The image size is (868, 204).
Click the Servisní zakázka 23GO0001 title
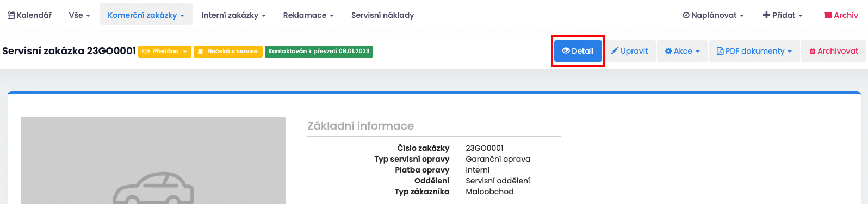tap(69, 51)
